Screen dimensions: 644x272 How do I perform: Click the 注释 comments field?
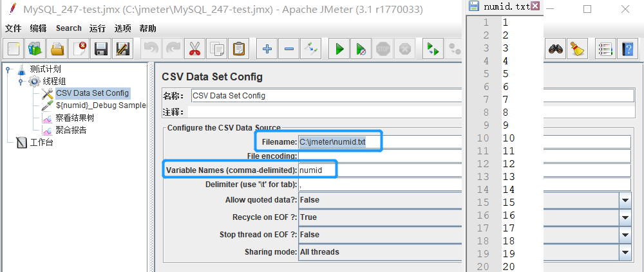click(411, 112)
